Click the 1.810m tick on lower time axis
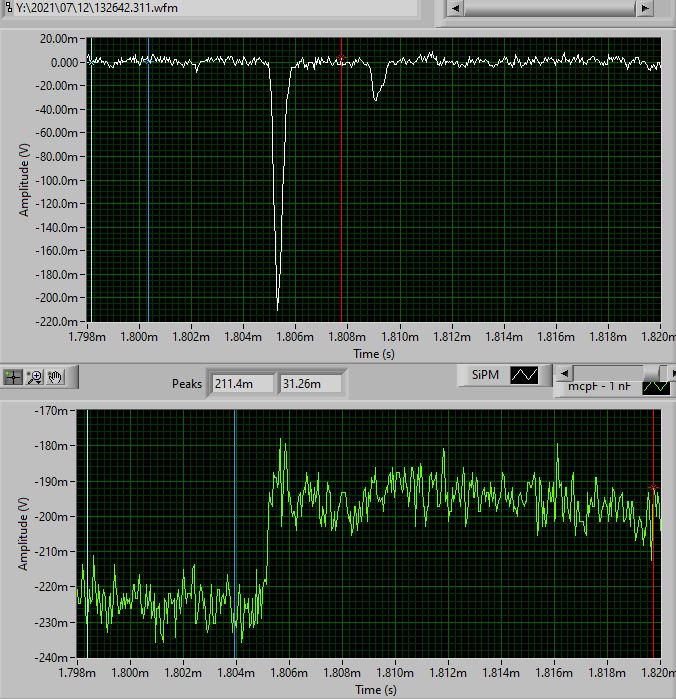The image size is (676, 699). point(395,672)
